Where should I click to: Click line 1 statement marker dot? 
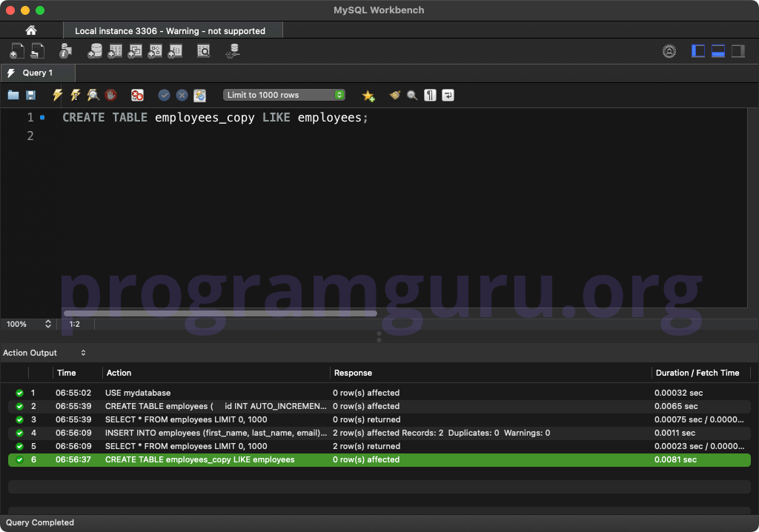(42, 118)
